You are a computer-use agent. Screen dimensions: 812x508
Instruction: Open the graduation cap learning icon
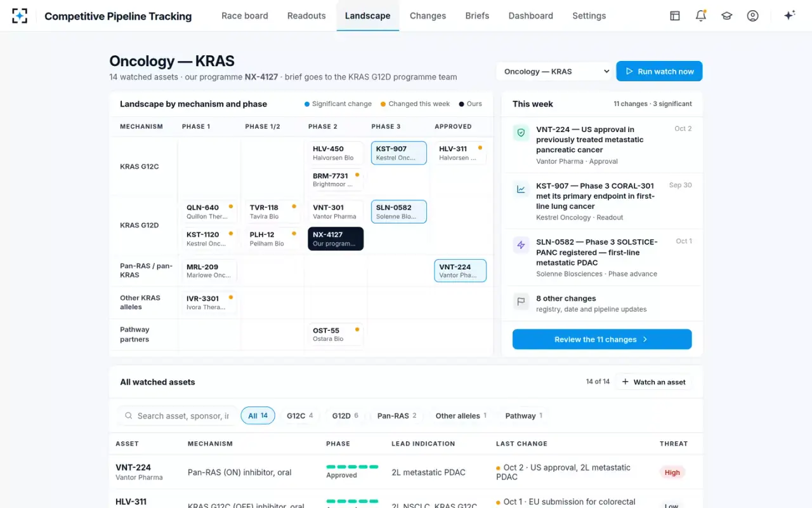pos(727,16)
